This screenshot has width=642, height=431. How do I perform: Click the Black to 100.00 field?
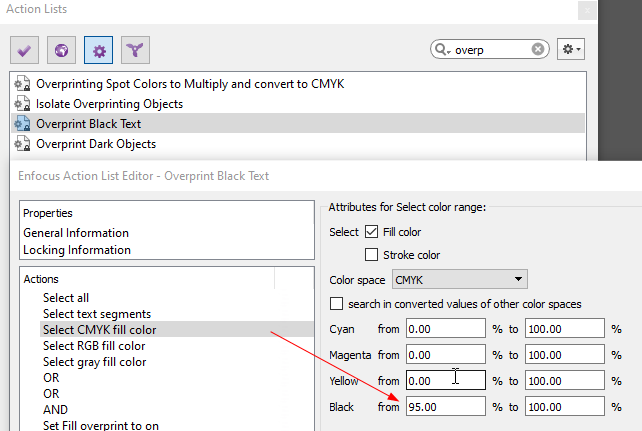click(565, 406)
